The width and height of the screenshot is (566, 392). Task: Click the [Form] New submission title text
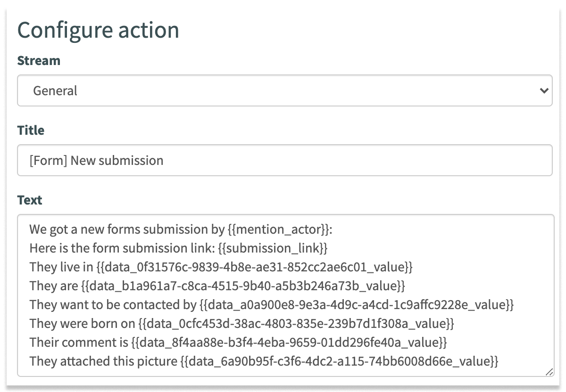point(96,160)
